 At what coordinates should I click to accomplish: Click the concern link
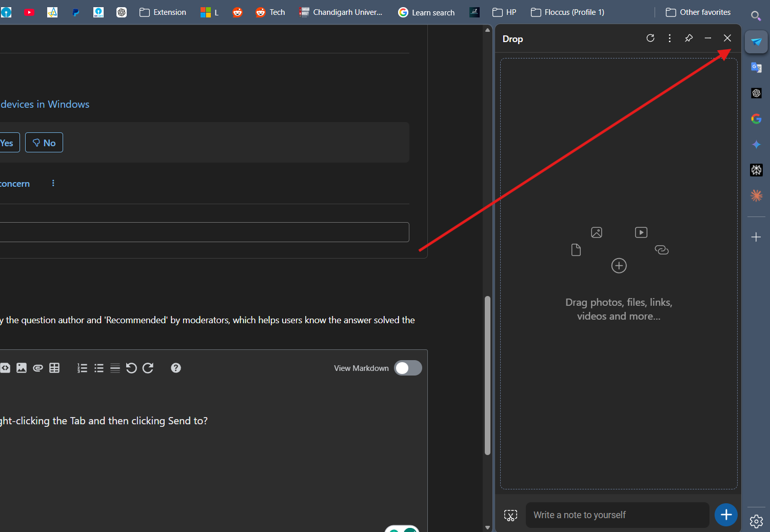pos(15,184)
